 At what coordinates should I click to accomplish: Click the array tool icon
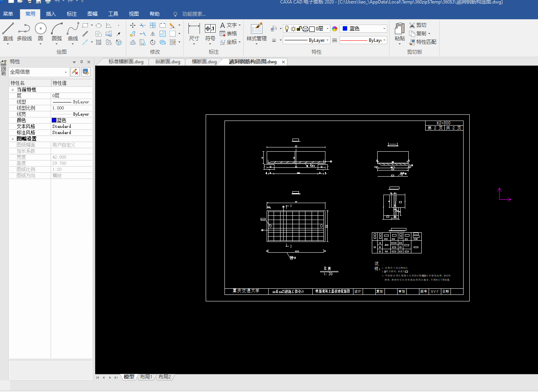(x=153, y=25)
